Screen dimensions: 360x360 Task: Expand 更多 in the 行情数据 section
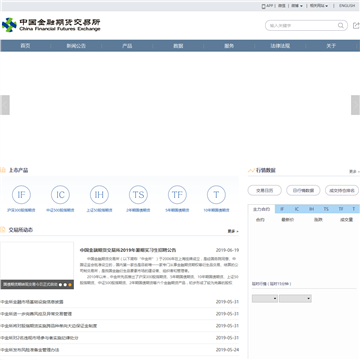(354, 171)
